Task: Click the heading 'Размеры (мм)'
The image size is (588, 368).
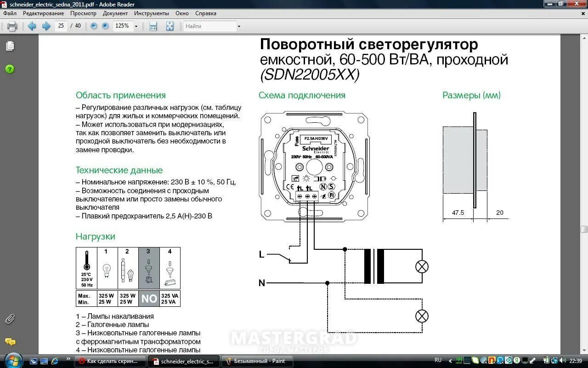Action: 471,95
